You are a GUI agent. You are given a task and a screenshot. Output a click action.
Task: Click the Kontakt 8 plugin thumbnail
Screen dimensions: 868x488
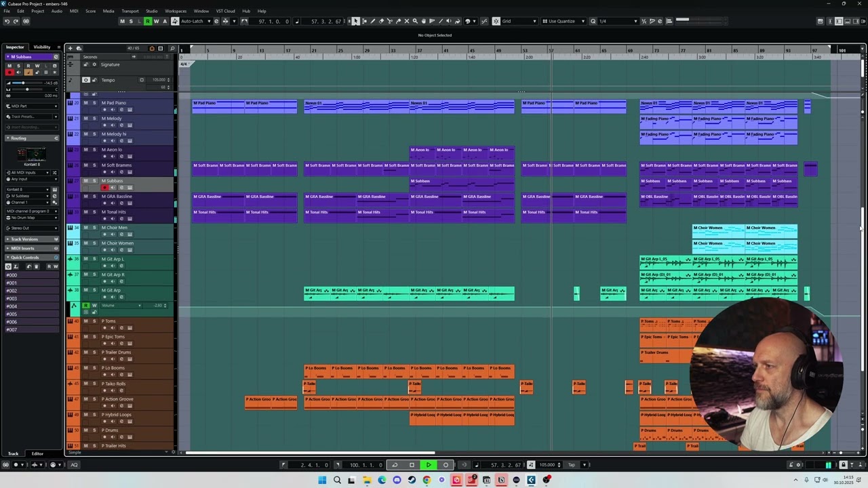[x=31, y=155]
